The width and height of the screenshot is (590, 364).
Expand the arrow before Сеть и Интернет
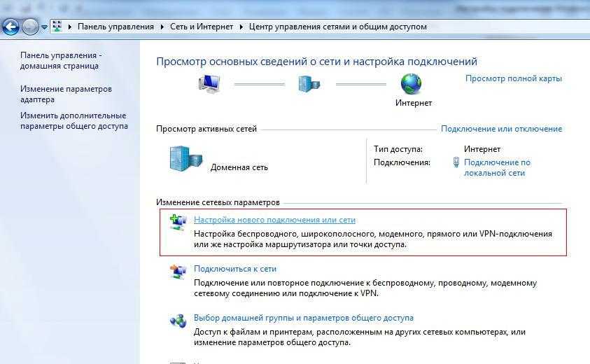[162, 27]
